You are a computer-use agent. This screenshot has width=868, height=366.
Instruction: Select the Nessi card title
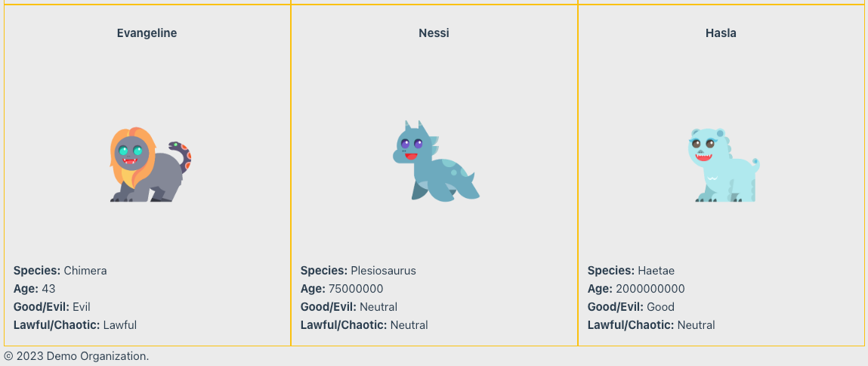(x=434, y=33)
